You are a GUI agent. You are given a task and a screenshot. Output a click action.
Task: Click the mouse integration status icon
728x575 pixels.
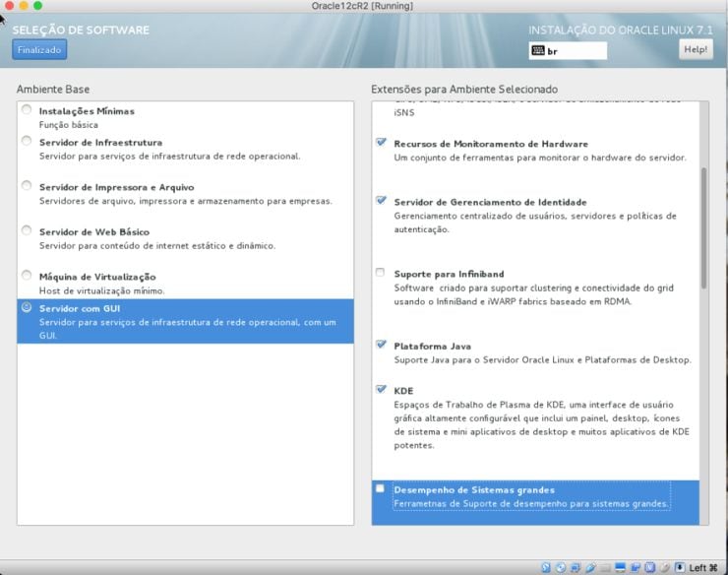(665, 567)
